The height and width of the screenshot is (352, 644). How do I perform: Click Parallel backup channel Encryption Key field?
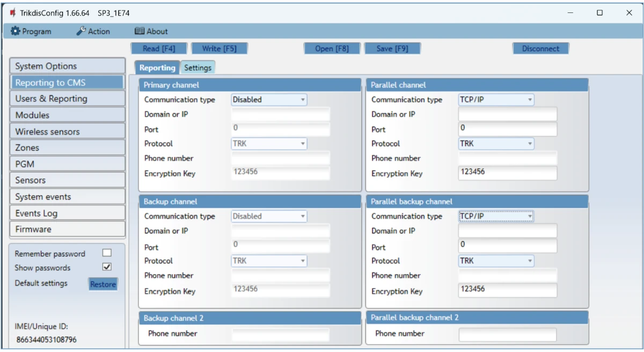tap(507, 290)
